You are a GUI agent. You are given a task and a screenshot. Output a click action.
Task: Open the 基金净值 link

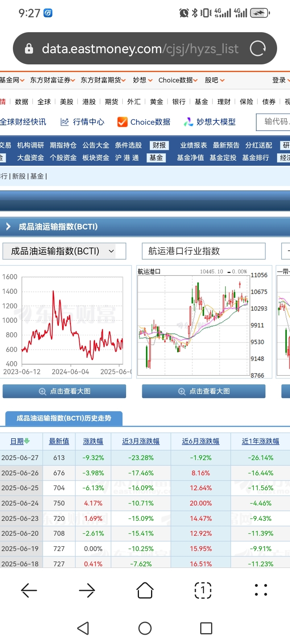click(x=191, y=158)
